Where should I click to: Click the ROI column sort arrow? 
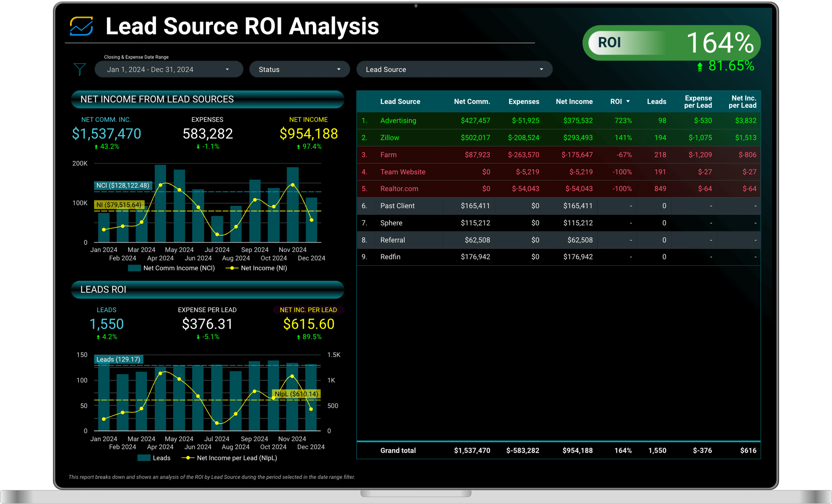628,102
